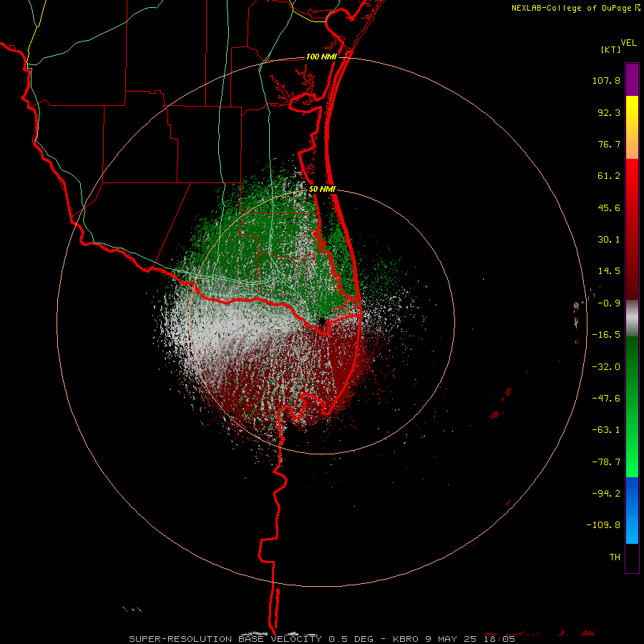Pick the grey near-zero segment of color bar

[632, 318]
